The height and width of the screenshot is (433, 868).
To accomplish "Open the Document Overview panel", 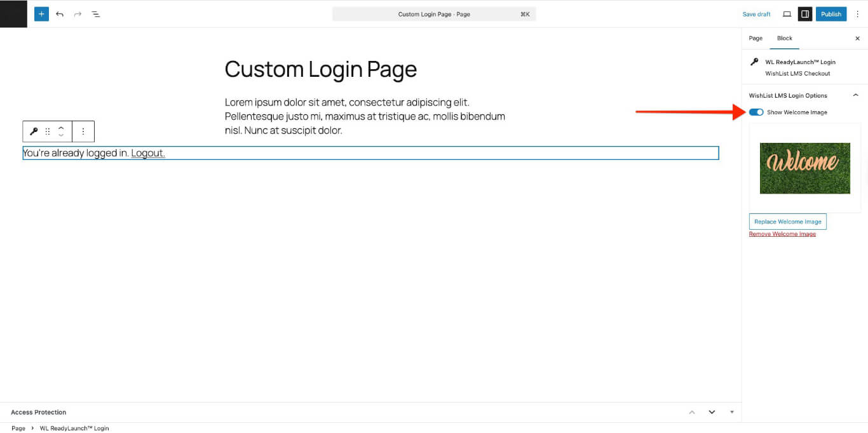I will [x=96, y=13].
